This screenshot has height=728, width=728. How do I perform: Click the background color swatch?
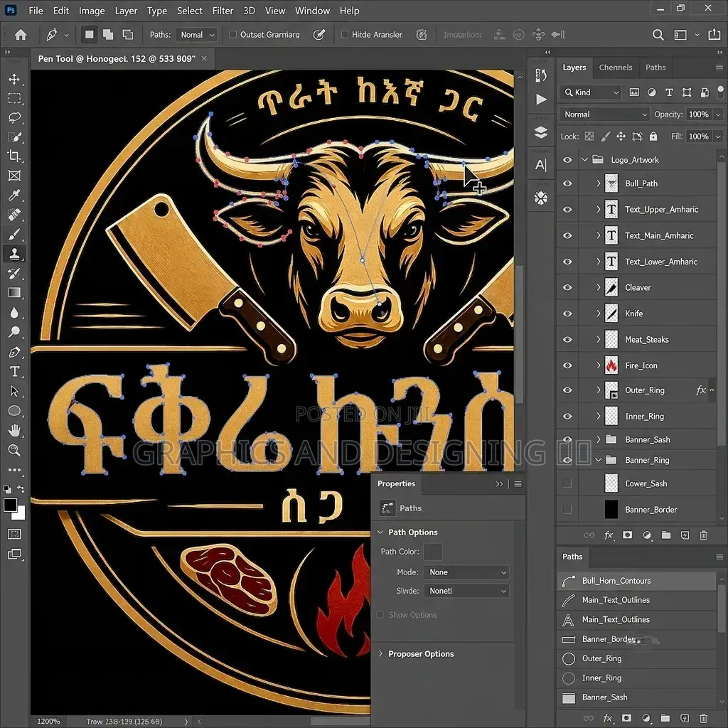pos(20,513)
